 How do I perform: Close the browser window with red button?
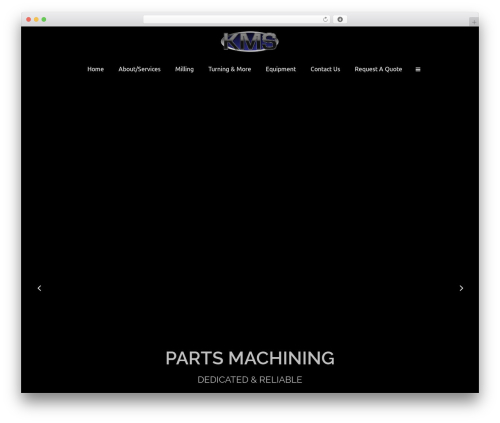tap(29, 19)
